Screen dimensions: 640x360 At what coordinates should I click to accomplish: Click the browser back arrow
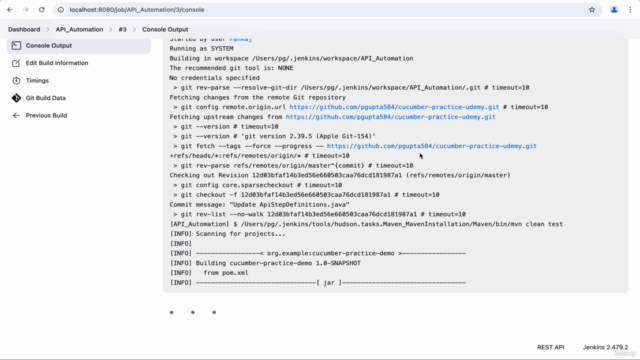(10, 10)
